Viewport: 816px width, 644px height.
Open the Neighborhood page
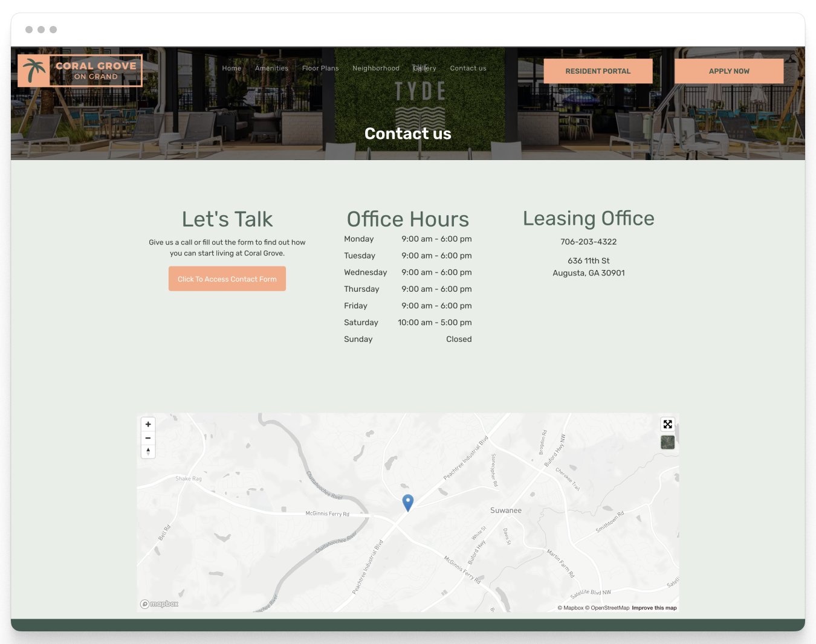376,68
